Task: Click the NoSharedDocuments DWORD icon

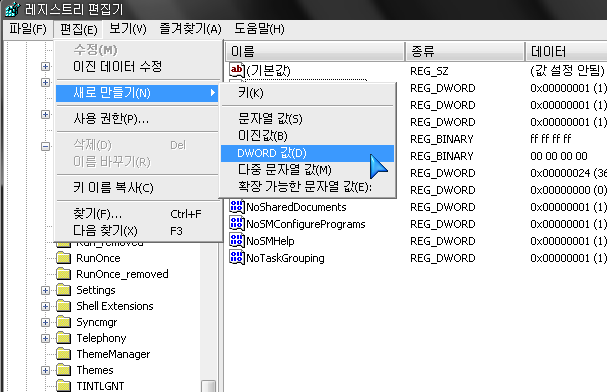Action: coord(237,207)
